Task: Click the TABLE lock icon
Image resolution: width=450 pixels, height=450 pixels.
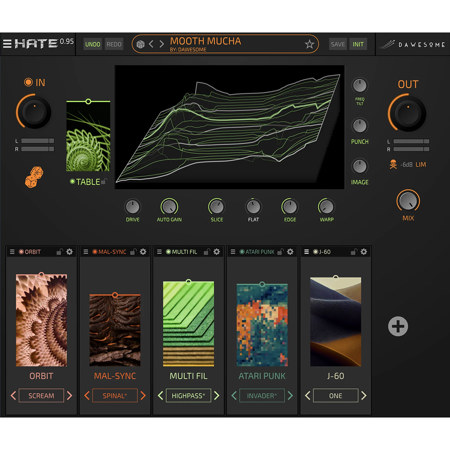Action: (104, 181)
